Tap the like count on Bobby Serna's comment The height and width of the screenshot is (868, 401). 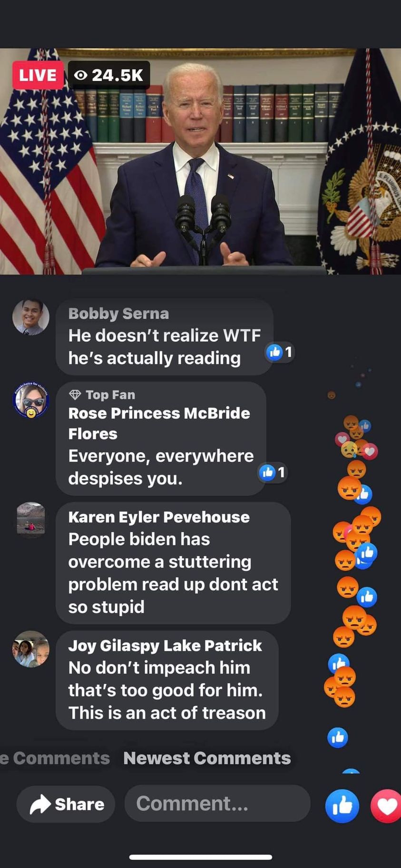[280, 352]
